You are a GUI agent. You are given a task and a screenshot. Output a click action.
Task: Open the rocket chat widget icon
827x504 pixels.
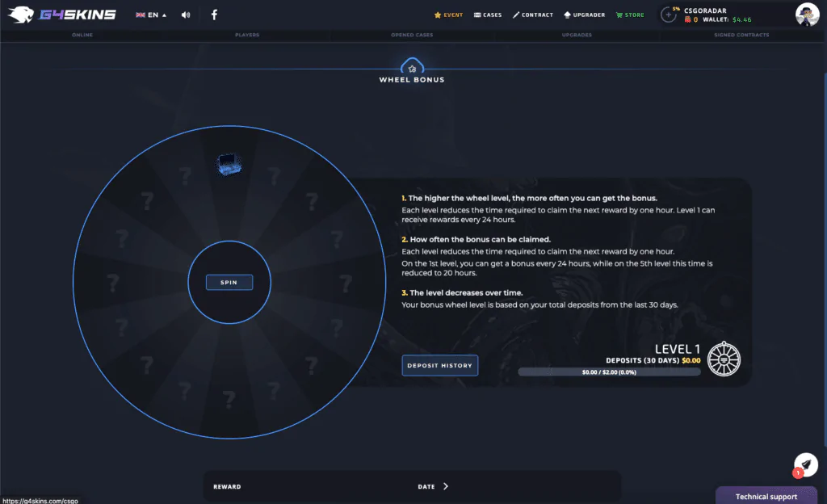coord(805,464)
